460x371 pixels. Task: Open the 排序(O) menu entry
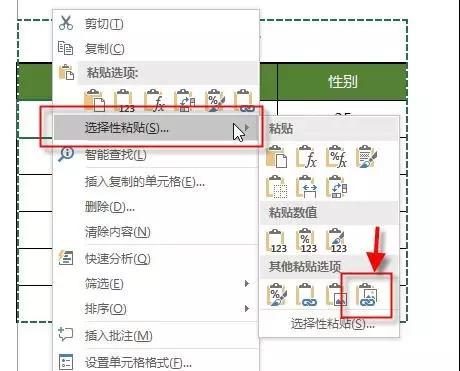(156, 309)
